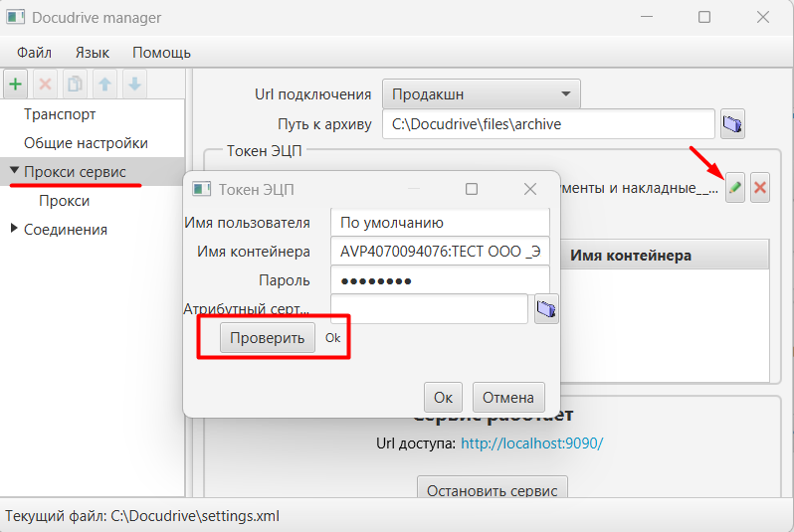Select Прокси сервис tree item
794x532 pixels.
(x=75, y=172)
